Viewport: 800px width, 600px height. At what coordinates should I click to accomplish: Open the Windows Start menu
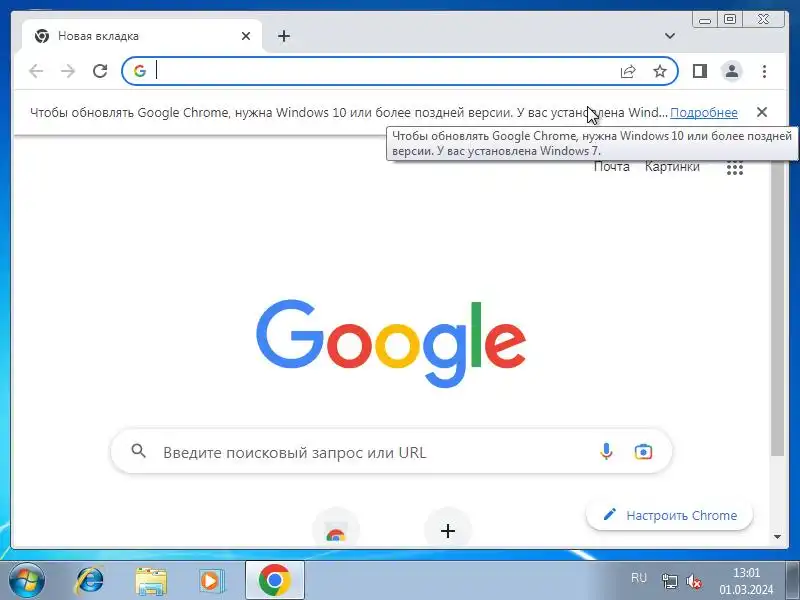[27, 580]
